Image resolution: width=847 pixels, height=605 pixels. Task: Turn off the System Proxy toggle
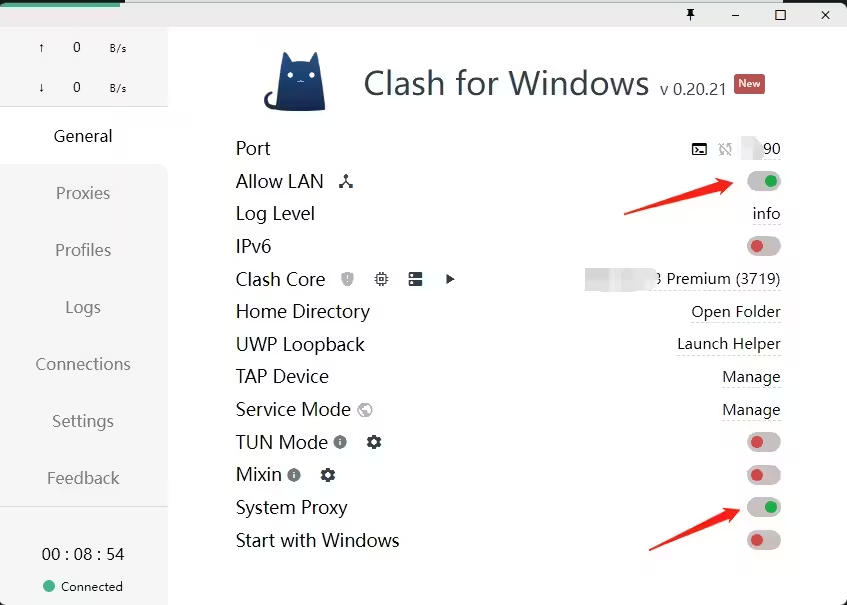(764, 508)
